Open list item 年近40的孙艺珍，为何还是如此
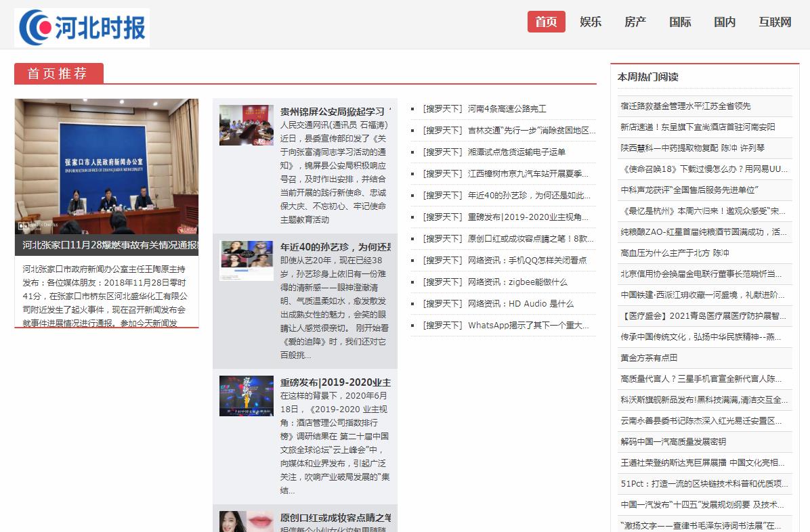This screenshot has width=810, height=532. [x=529, y=195]
